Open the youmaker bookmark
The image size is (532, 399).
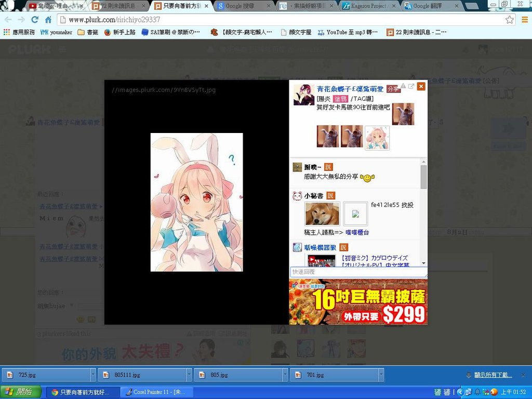(56, 32)
